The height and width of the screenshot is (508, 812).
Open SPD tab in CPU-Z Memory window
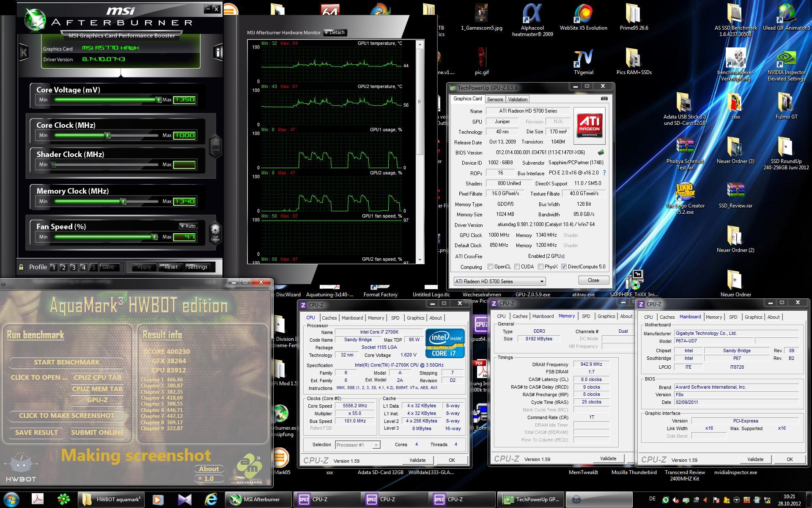pos(586,316)
